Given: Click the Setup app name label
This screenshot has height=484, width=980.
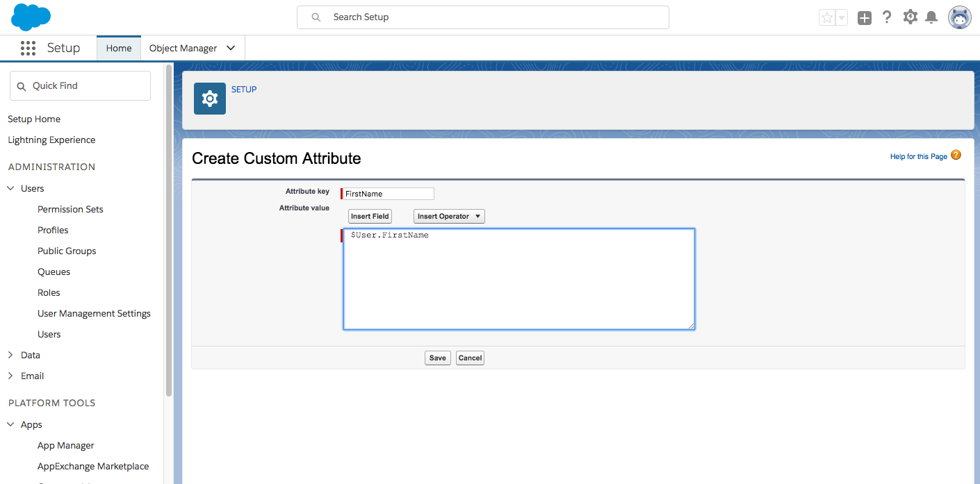Looking at the screenshot, I should (x=63, y=48).
